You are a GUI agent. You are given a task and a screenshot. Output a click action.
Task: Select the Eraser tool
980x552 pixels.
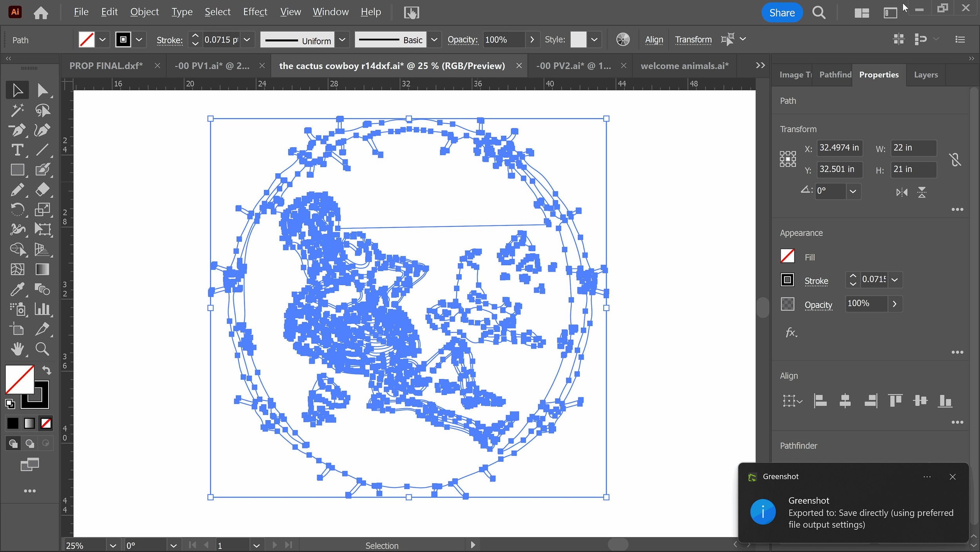42,190
